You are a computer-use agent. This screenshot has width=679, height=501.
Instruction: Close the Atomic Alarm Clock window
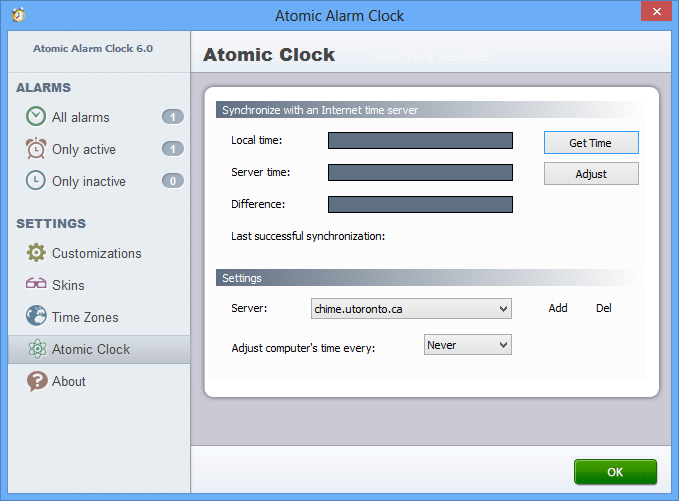point(656,11)
